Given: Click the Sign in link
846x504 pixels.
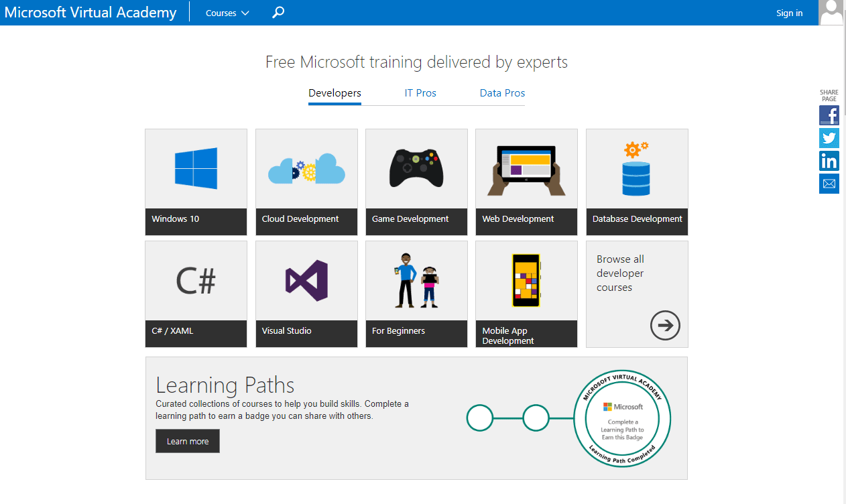Looking at the screenshot, I should point(789,13).
